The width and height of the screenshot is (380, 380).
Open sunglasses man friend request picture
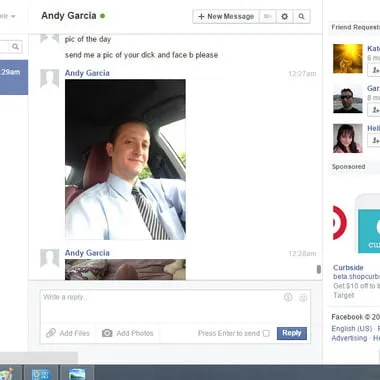point(348,98)
